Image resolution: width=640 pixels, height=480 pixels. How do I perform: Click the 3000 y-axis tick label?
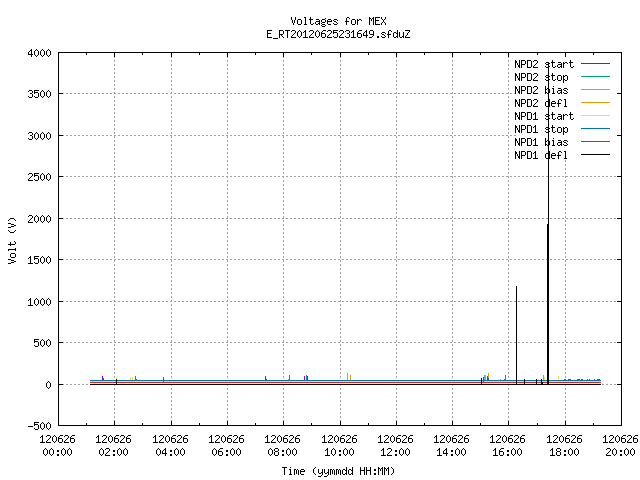point(40,136)
